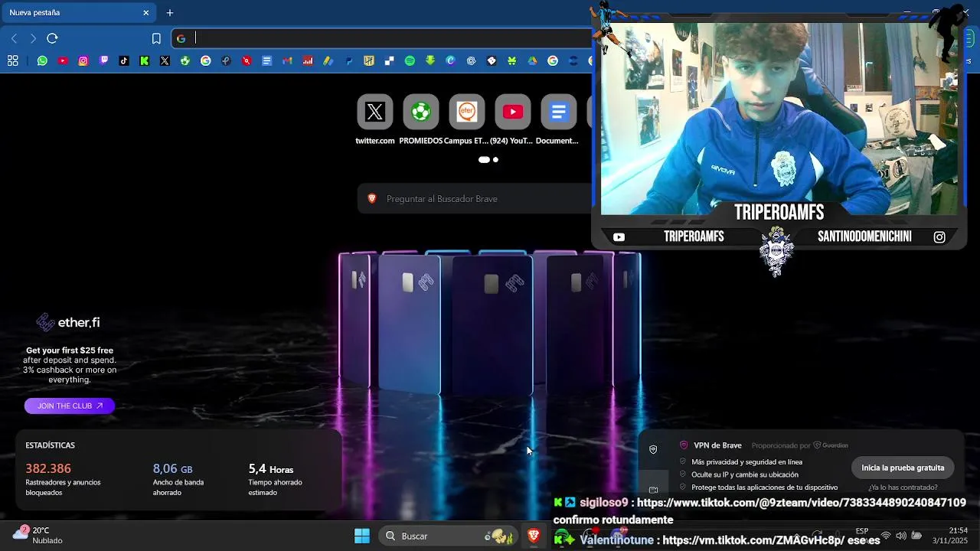Open the Instagram bookmark
The image size is (980, 551).
[83, 60]
